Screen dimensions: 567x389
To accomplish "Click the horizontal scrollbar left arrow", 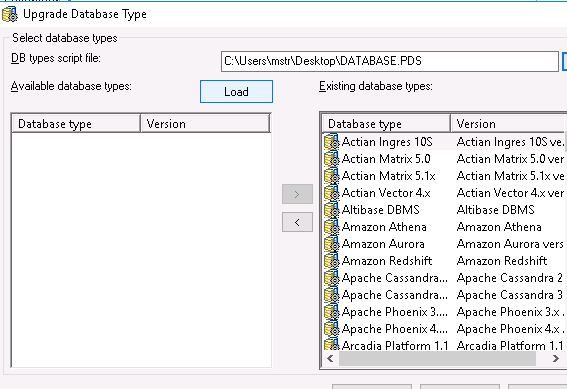I will (x=330, y=359).
